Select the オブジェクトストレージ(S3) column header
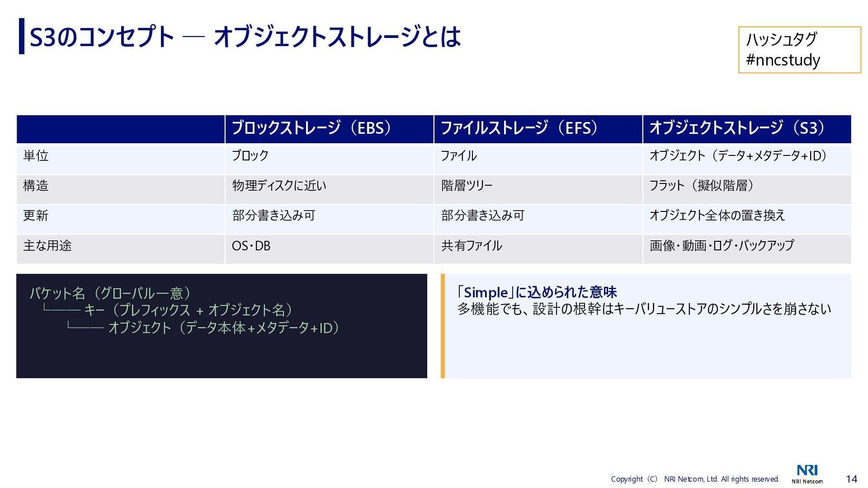Screen dimensions: 868x488 click(x=737, y=128)
